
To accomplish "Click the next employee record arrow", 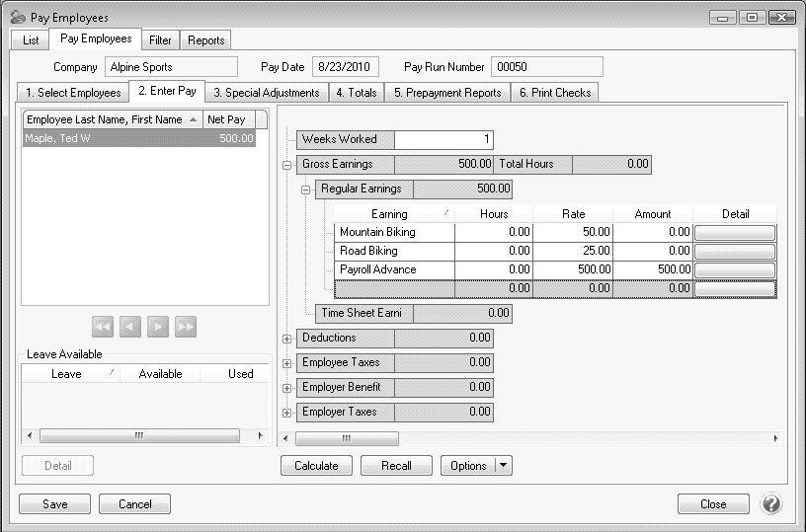I will pyautogui.click(x=158, y=327).
